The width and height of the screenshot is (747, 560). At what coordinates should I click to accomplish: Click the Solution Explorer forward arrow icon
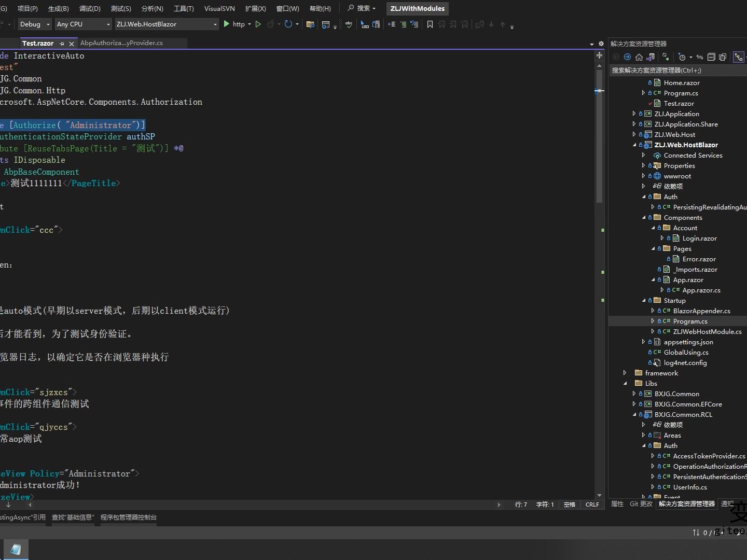pyautogui.click(x=628, y=57)
